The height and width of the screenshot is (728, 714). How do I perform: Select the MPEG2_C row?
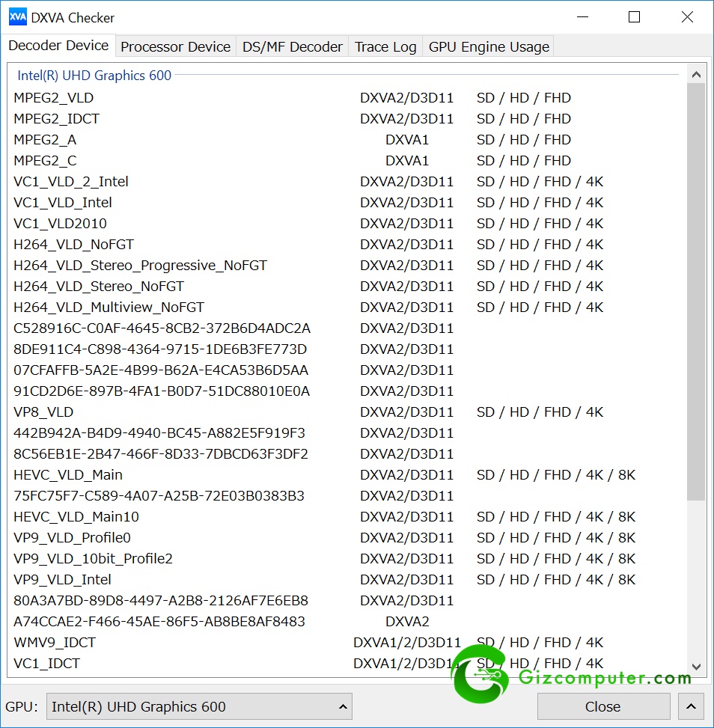pos(346,161)
